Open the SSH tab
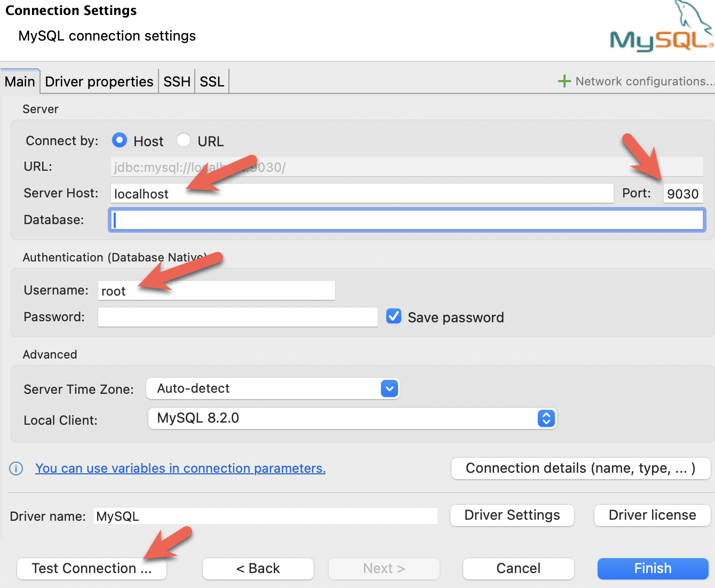 tap(176, 81)
